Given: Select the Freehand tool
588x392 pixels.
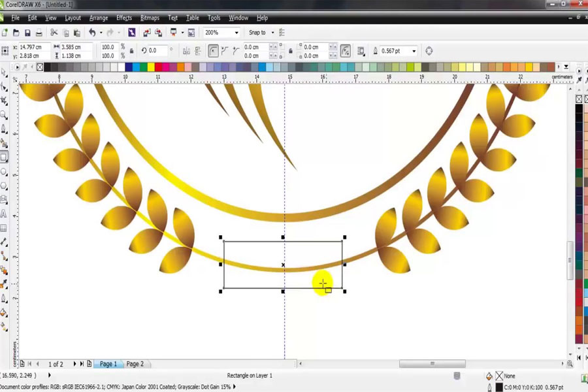Looking at the screenshot, I should 4,129.
